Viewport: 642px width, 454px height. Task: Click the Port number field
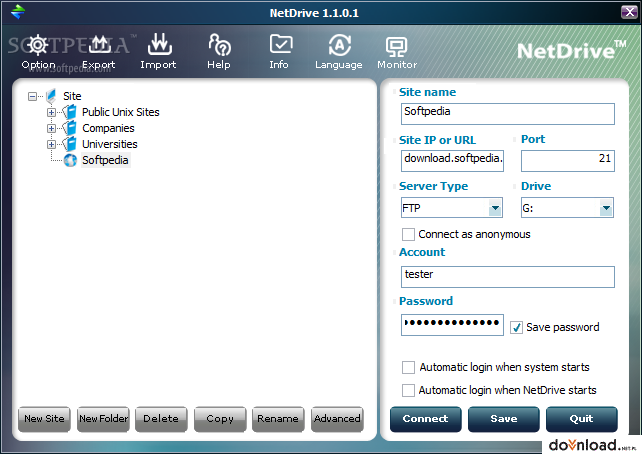568,161
